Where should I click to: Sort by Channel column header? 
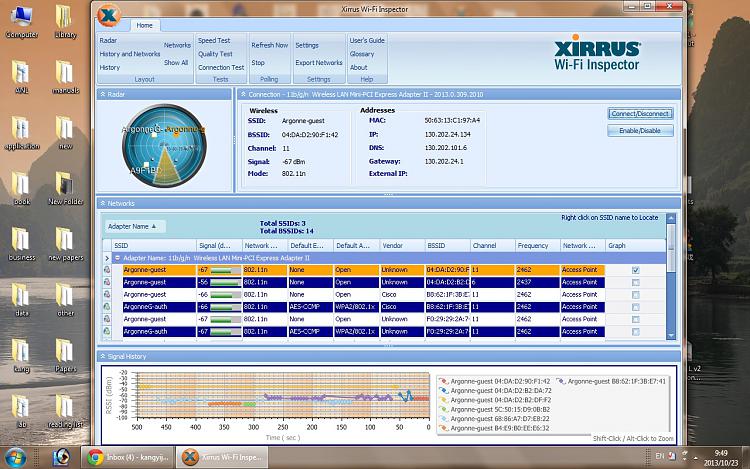click(x=492, y=245)
